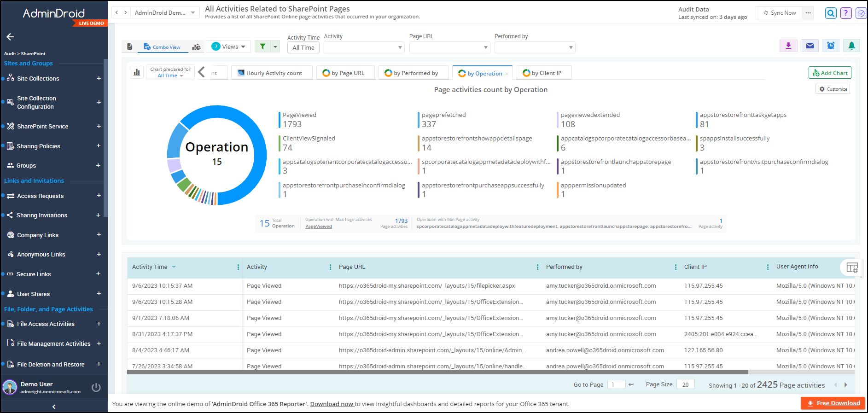Go to the previous report arrow
Viewport: 868px width, 413px height.
coord(117,13)
